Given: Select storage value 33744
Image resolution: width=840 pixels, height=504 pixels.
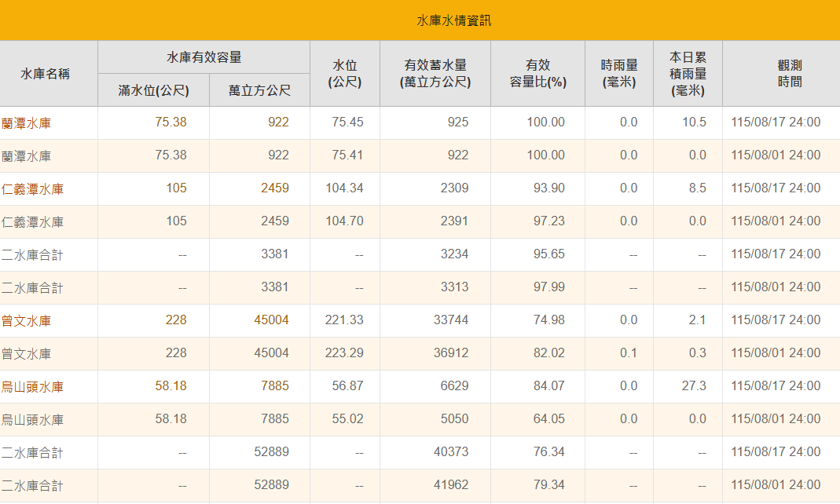Looking at the screenshot, I should [x=451, y=320].
